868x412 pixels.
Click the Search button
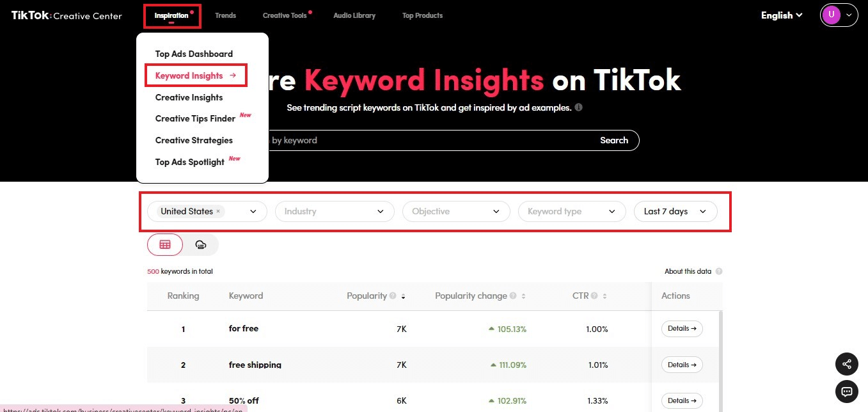[613, 140]
